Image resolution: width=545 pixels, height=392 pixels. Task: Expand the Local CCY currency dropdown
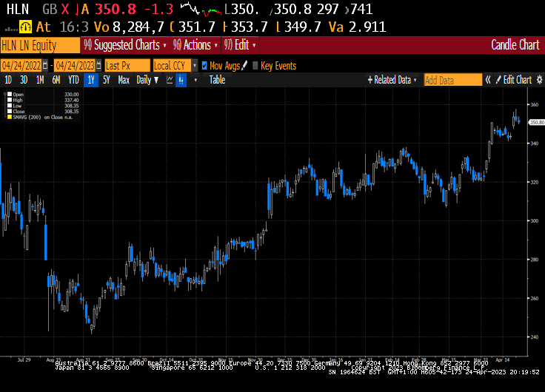[195, 65]
